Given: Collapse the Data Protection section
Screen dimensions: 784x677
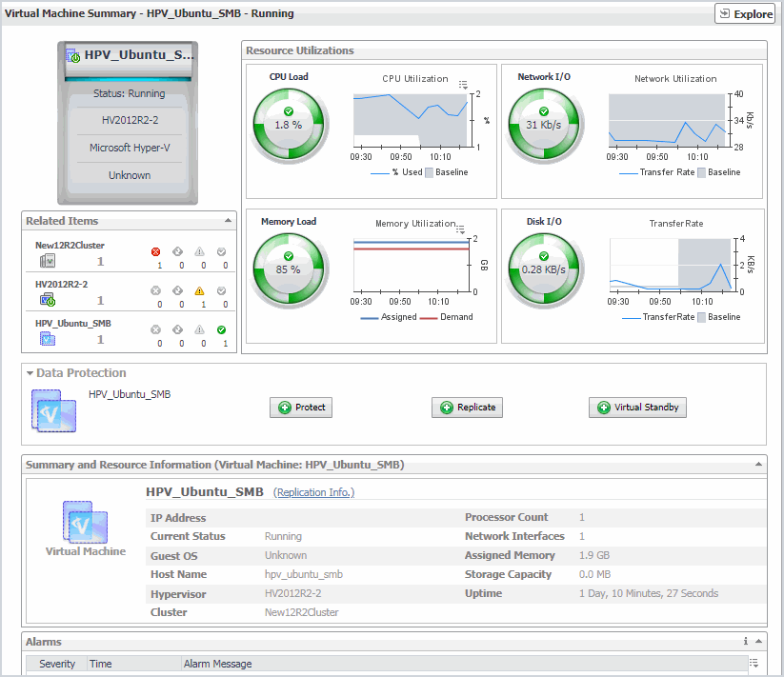Looking at the screenshot, I should (30, 373).
